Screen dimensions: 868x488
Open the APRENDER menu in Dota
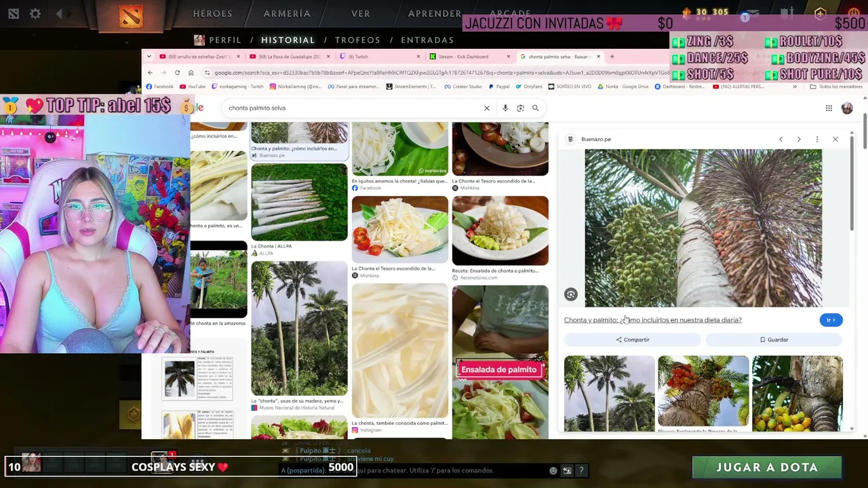click(x=435, y=14)
